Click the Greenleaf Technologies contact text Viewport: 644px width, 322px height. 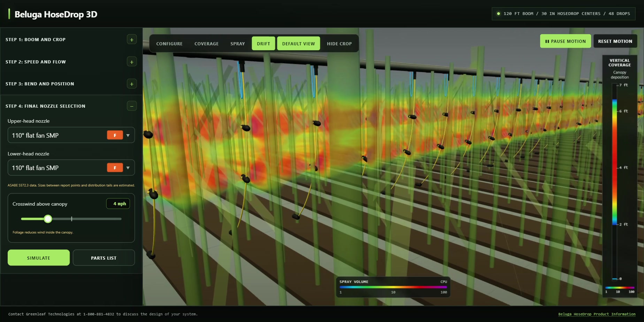[x=103, y=314]
